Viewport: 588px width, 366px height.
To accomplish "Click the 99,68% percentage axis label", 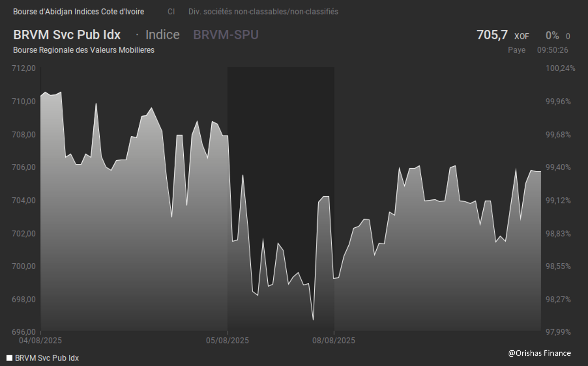I will (x=558, y=134).
